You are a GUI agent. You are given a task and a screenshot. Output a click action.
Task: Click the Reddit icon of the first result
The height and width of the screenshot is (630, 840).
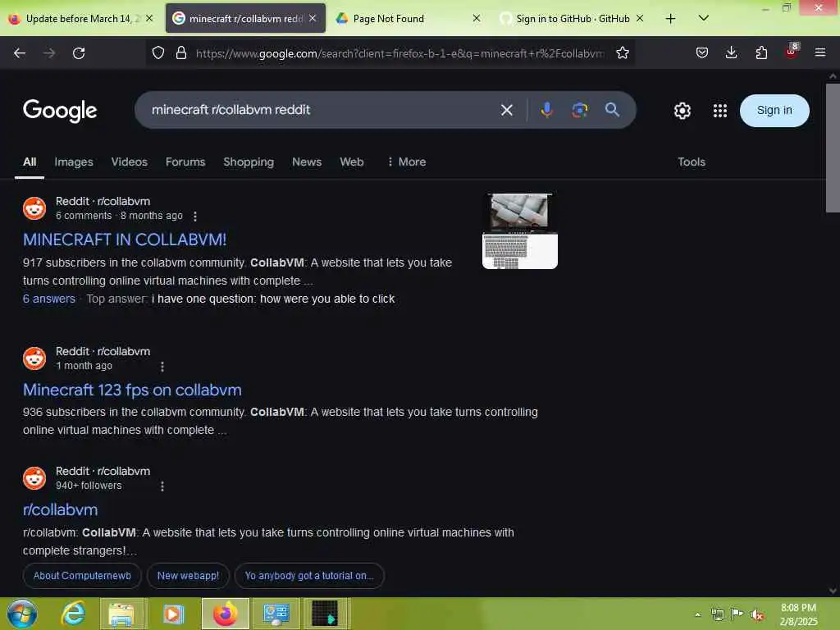34,208
